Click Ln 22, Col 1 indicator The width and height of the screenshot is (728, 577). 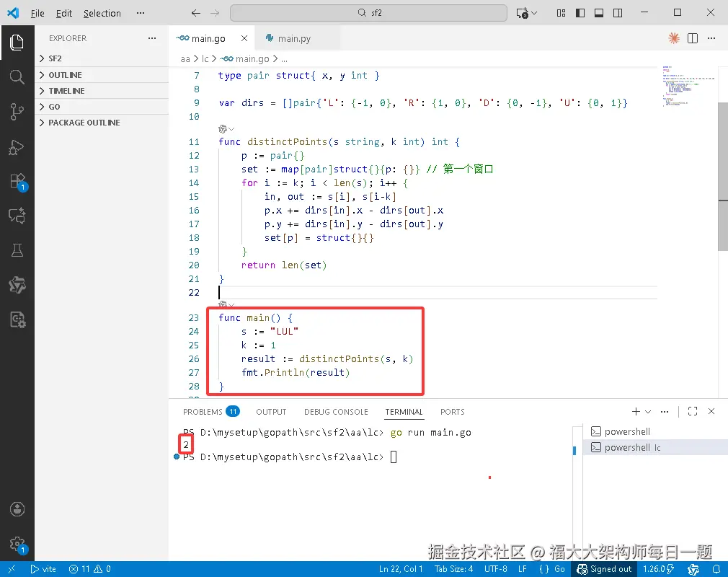pos(401,568)
